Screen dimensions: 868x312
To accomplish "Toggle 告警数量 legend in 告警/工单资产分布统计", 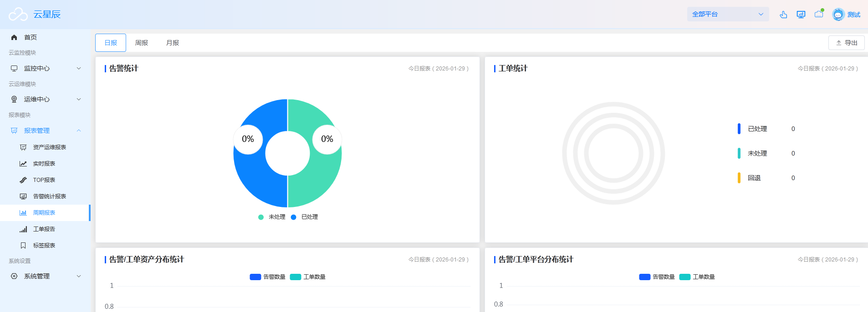I will (x=268, y=277).
